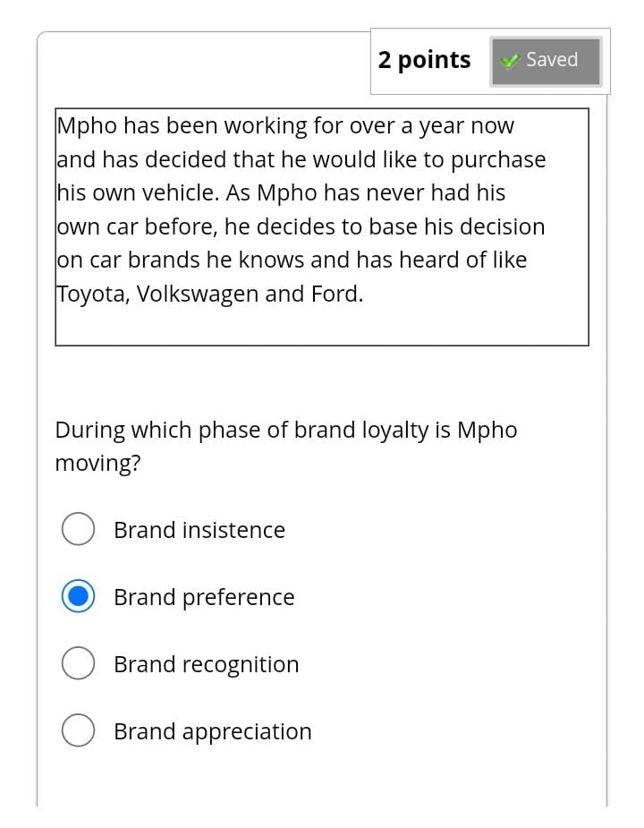Image resolution: width=644 pixels, height=828 pixels.
Task: Click the question text about brand loyalty phase
Action: (x=286, y=446)
